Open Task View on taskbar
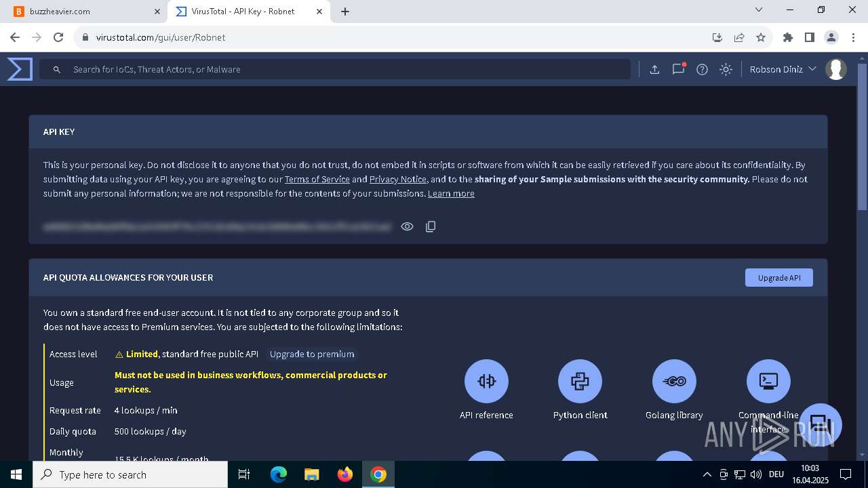868x488 pixels. point(244,474)
